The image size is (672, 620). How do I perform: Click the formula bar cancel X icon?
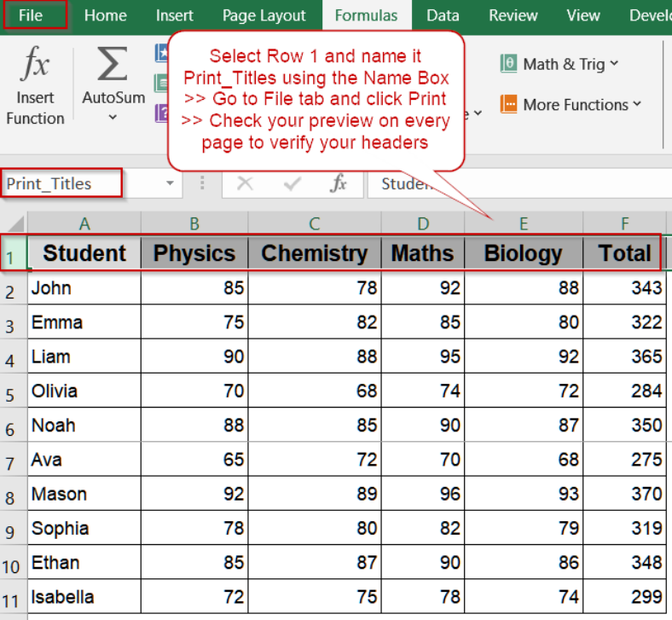coord(245,183)
